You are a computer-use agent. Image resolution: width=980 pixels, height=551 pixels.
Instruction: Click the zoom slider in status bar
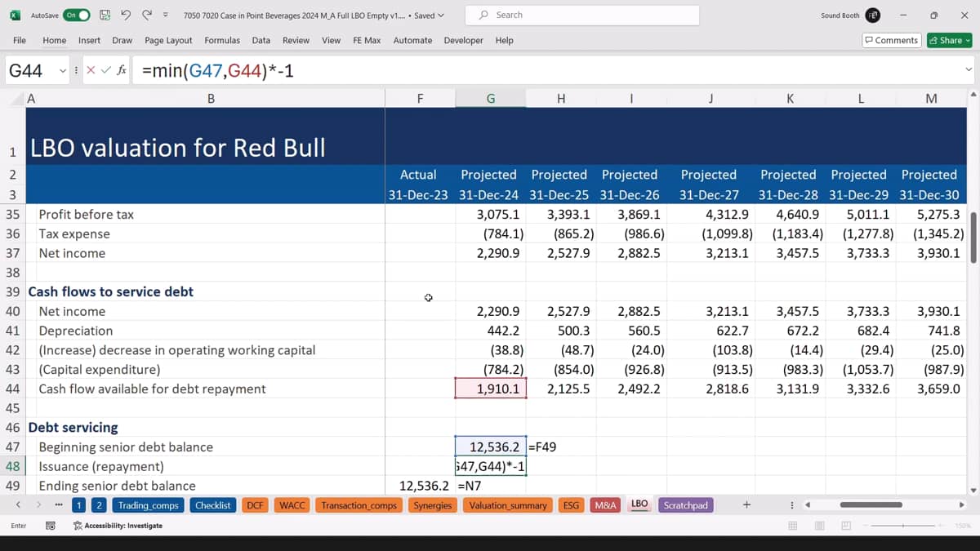coord(903,526)
